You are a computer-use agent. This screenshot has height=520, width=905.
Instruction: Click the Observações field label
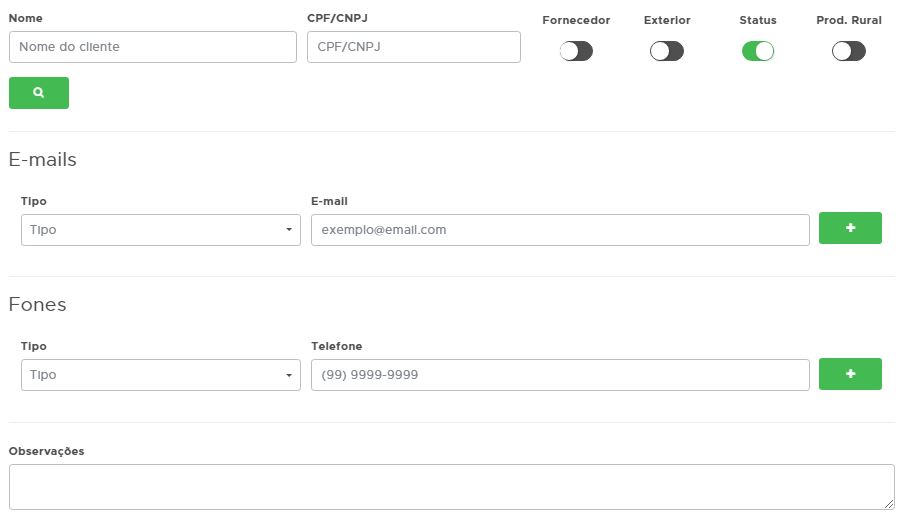47,451
